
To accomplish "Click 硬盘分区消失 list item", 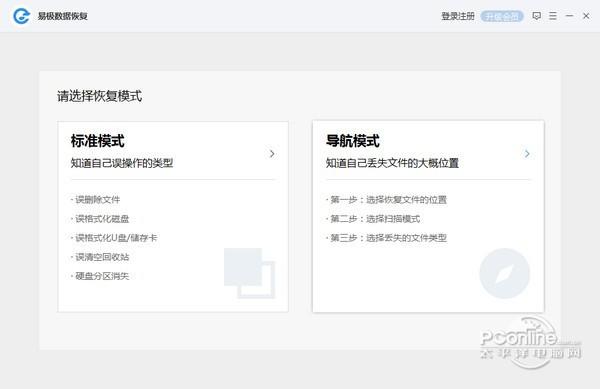I will click(100, 276).
